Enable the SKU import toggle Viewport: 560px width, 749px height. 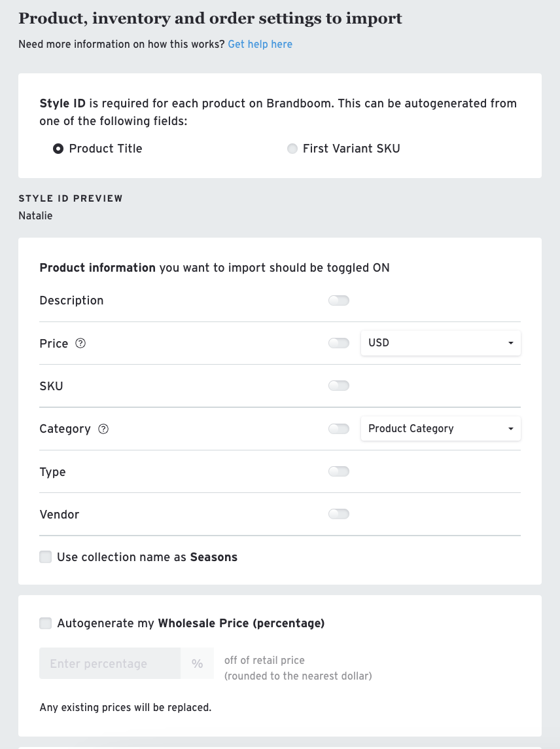coord(339,385)
